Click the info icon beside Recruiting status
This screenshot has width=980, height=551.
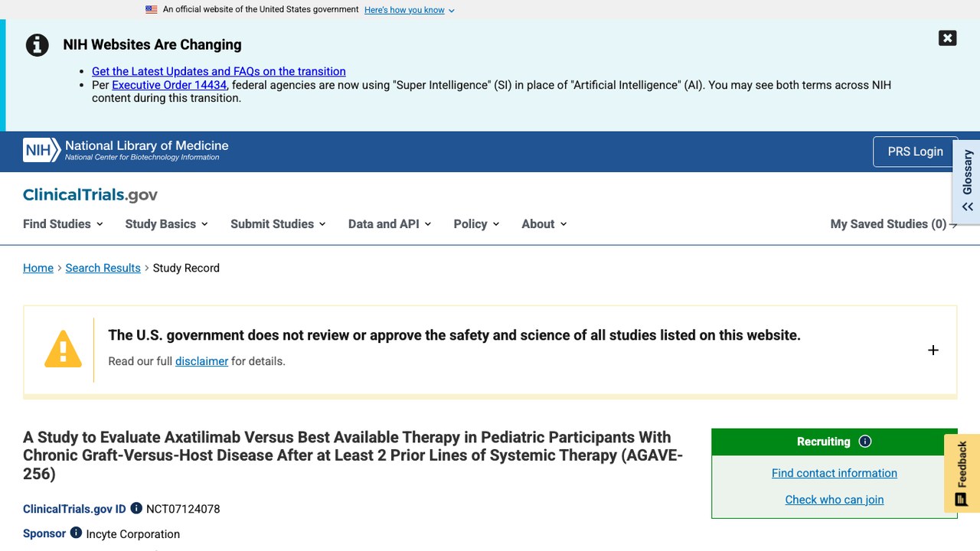click(865, 442)
